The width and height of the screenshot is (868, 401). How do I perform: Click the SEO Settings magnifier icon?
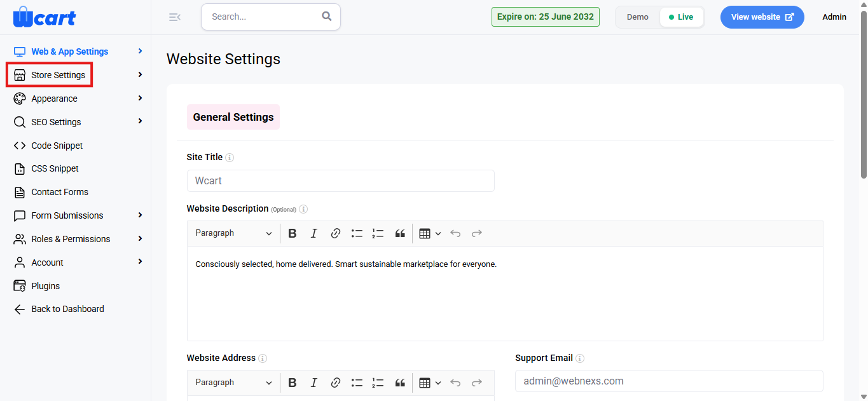[x=20, y=122]
